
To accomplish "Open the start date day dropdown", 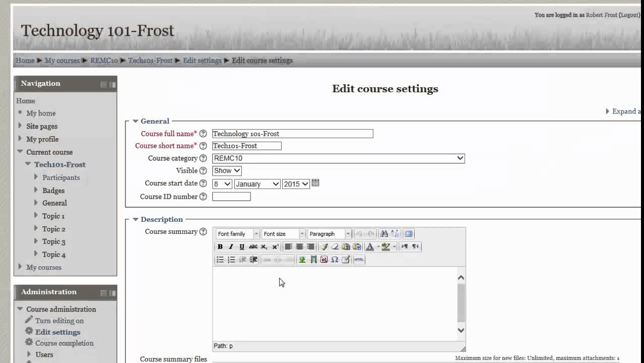I will point(222,184).
